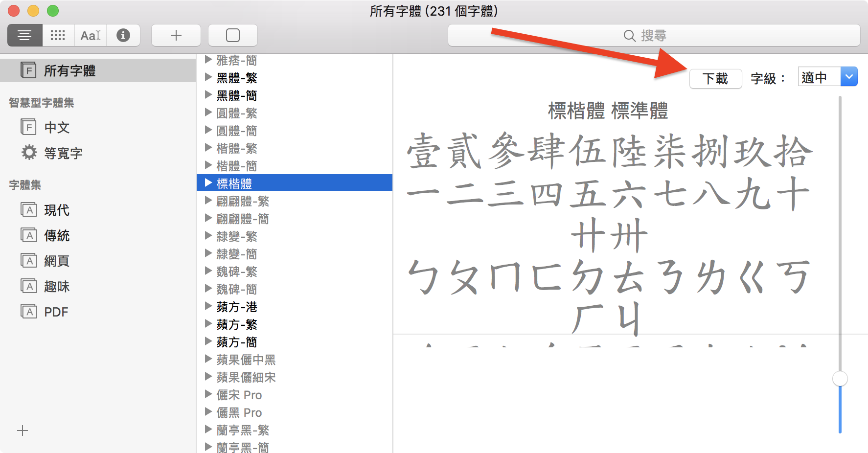The image size is (868, 453).
Task: Choose the 現代 collection
Action: pos(57,210)
